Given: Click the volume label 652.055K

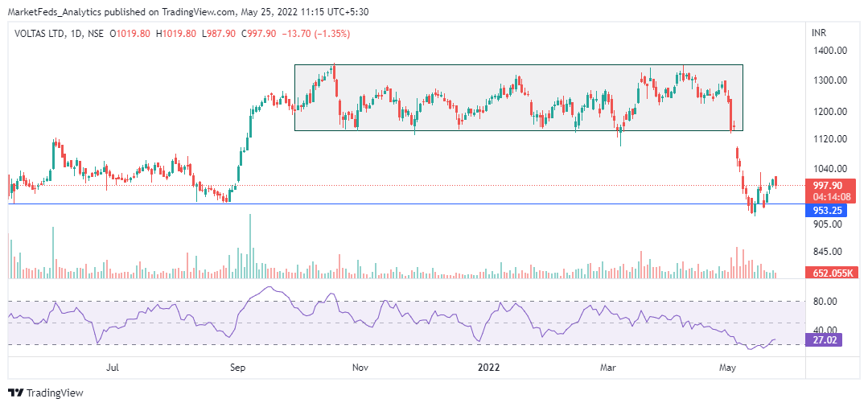Looking at the screenshot, I should (832, 273).
